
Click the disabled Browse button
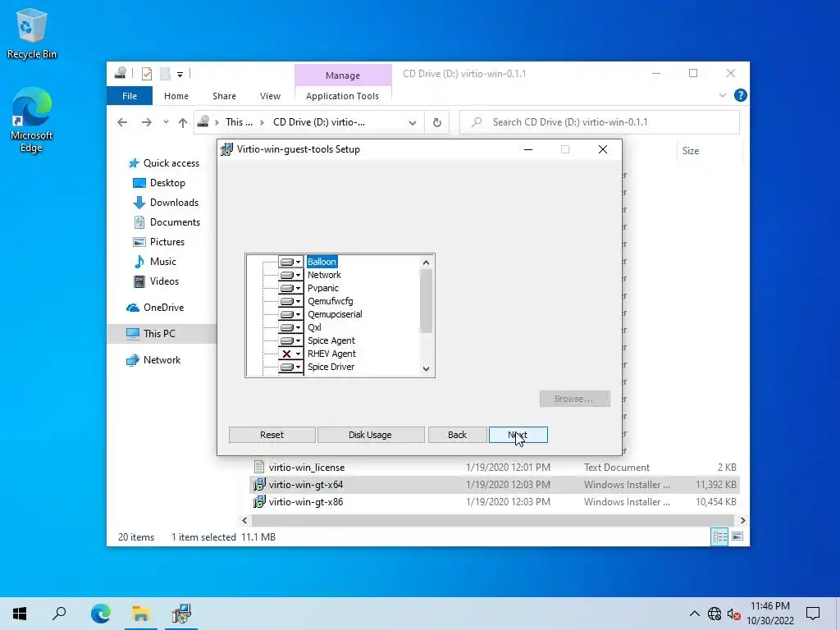[x=574, y=399]
